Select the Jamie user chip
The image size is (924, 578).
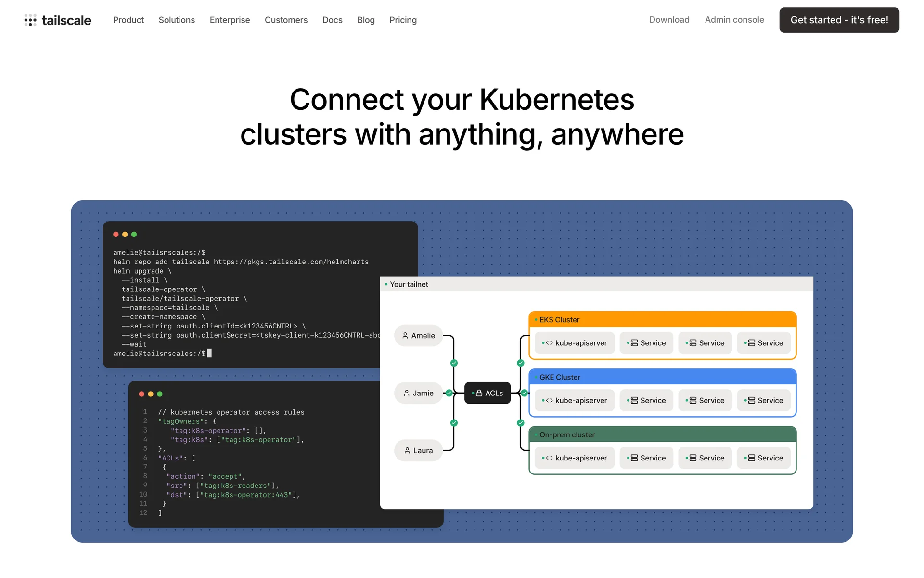pos(418,393)
